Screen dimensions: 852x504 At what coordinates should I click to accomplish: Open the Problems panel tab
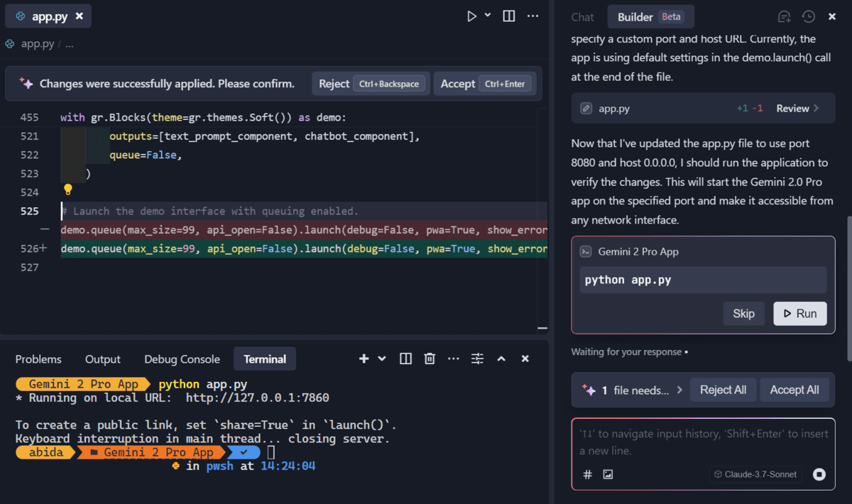click(38, 359)
